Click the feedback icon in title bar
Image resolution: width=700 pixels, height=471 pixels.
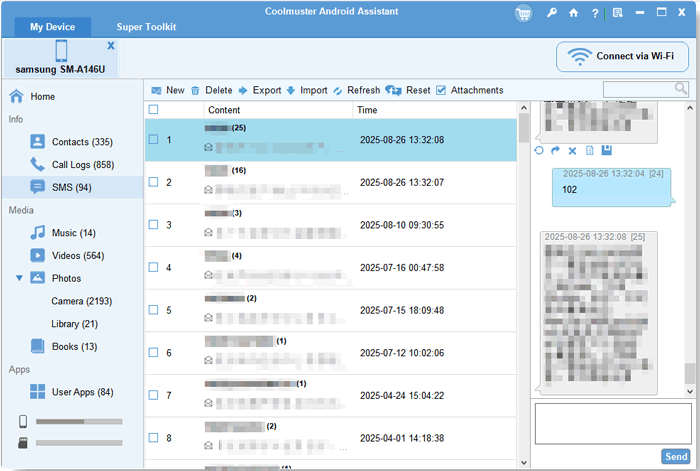click(x=617, y=13)
